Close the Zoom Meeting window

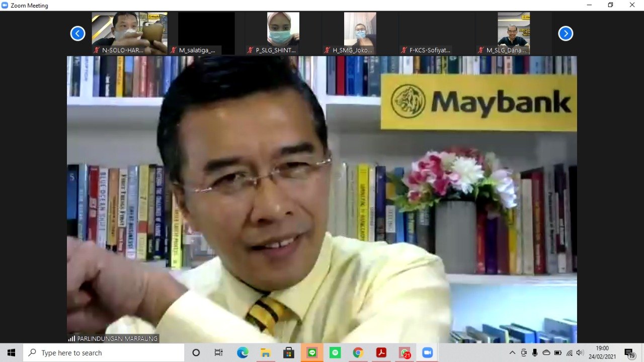pyautogui.click(x=632, y=5)
